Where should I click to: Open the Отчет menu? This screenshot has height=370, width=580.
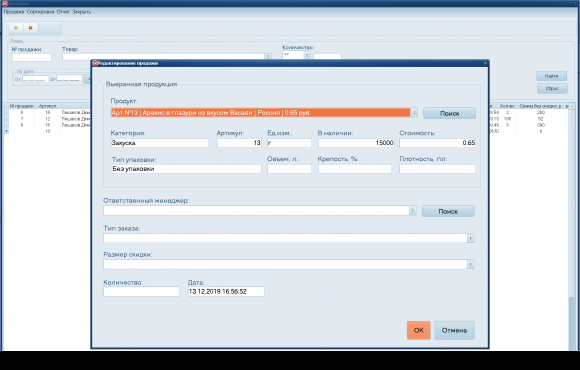coord(63,12)
